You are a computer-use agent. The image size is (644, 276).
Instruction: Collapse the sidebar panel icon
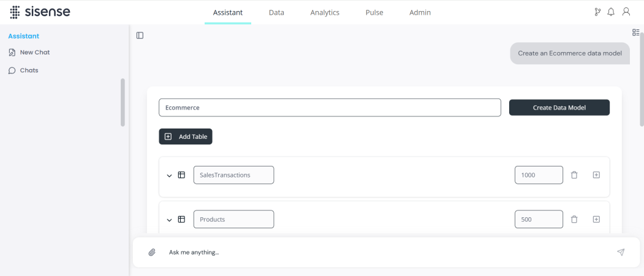140,35
